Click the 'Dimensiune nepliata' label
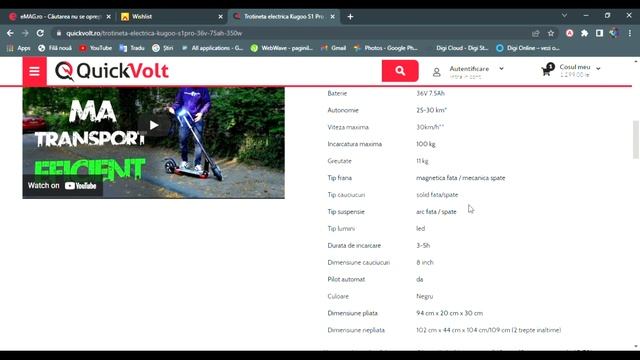 click(x=356, y=330)
